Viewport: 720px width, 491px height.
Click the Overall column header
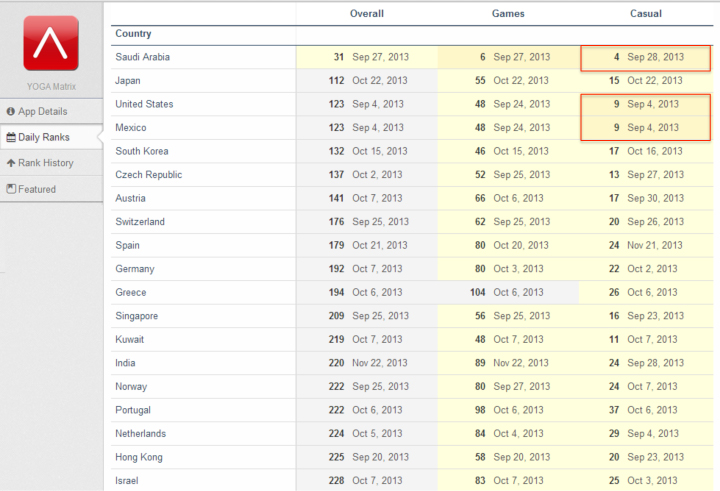366,14
